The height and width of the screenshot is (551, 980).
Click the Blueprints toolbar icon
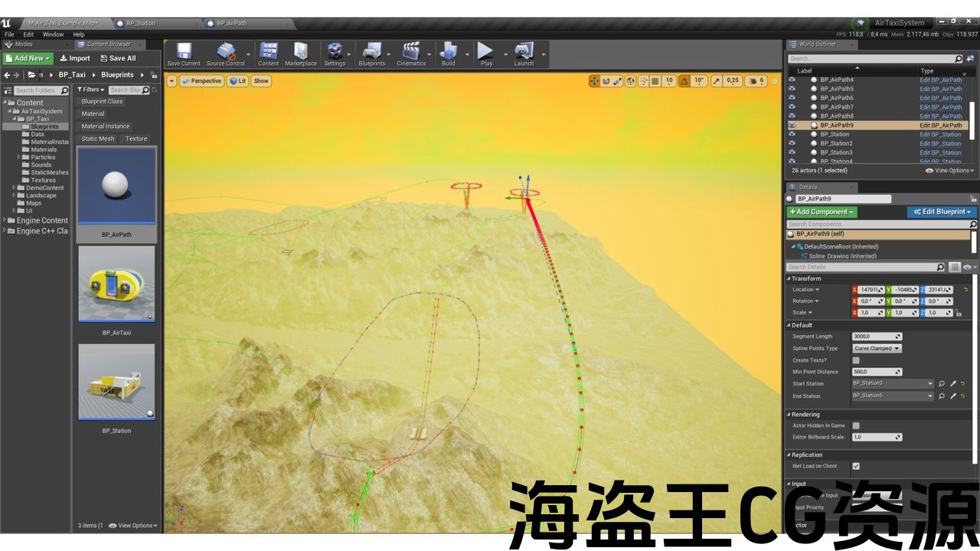372,54
